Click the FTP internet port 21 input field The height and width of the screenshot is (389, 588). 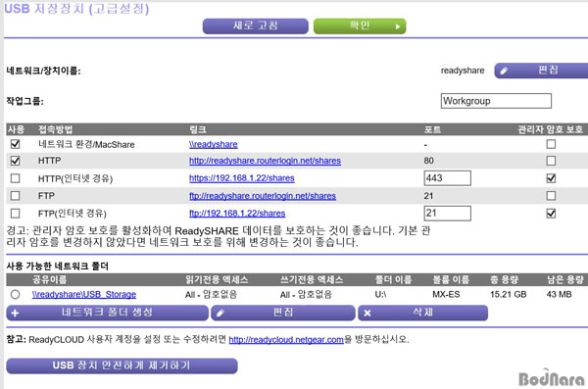point(448,214)
